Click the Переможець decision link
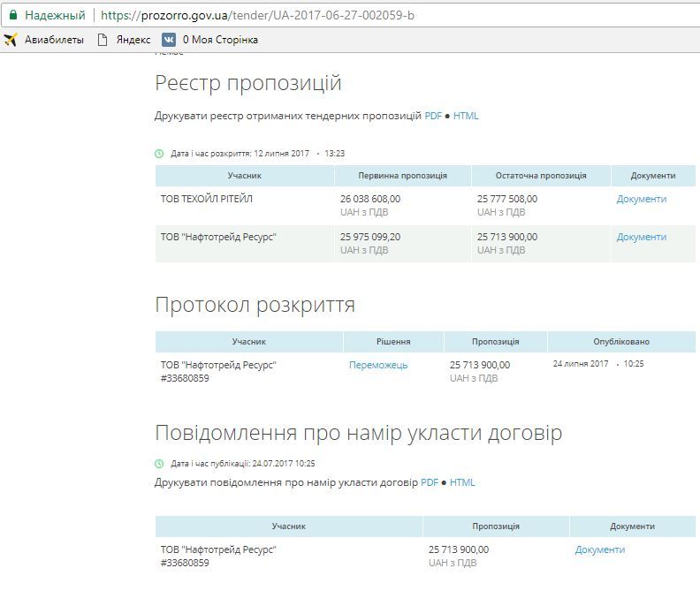Image resolution: width=700 pixels, height=606 pixels. [x=378, y=365]
